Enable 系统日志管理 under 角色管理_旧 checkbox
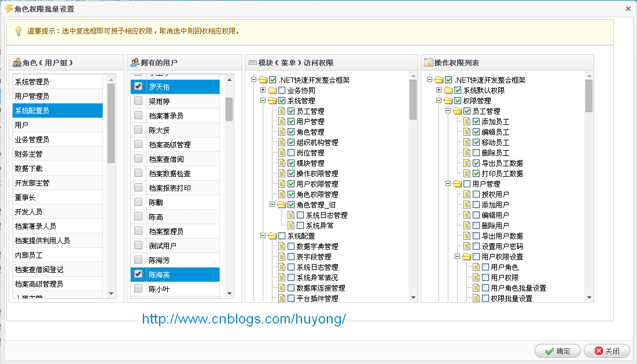637x364 pixels. [300, 215]
